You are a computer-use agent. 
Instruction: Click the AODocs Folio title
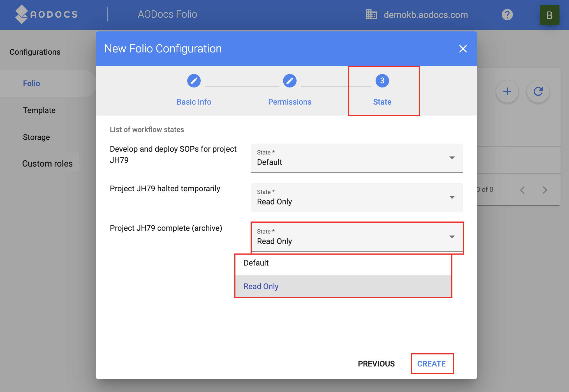pos(167,14)
